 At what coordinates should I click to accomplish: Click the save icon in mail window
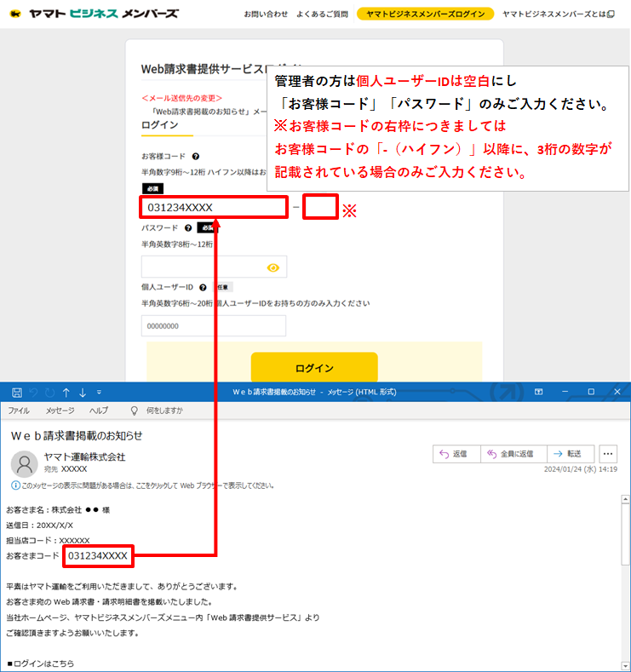pyautogui.click(x=17, y=392)
